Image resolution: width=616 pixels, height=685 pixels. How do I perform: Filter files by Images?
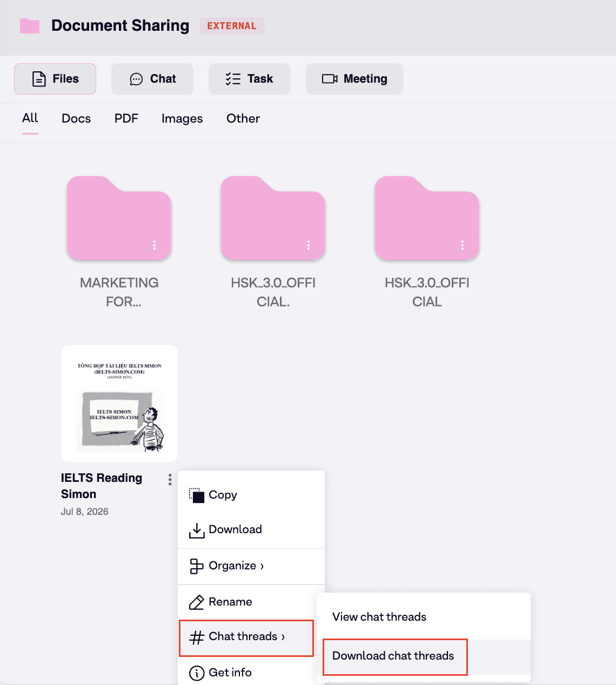(182, 118)
